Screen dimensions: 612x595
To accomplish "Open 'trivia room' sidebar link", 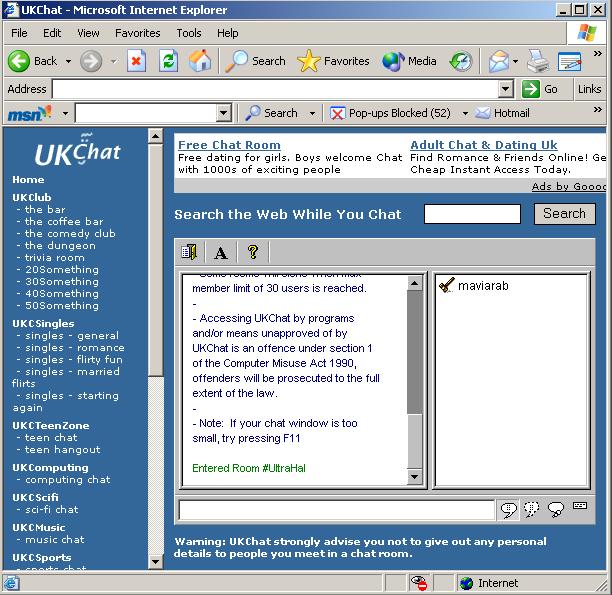I will point(55,258).
